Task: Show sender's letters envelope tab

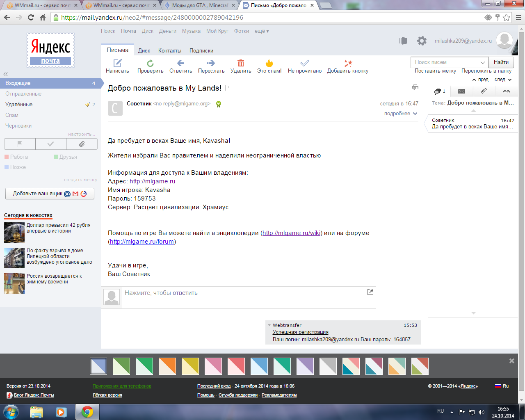Action: [461, 91]
